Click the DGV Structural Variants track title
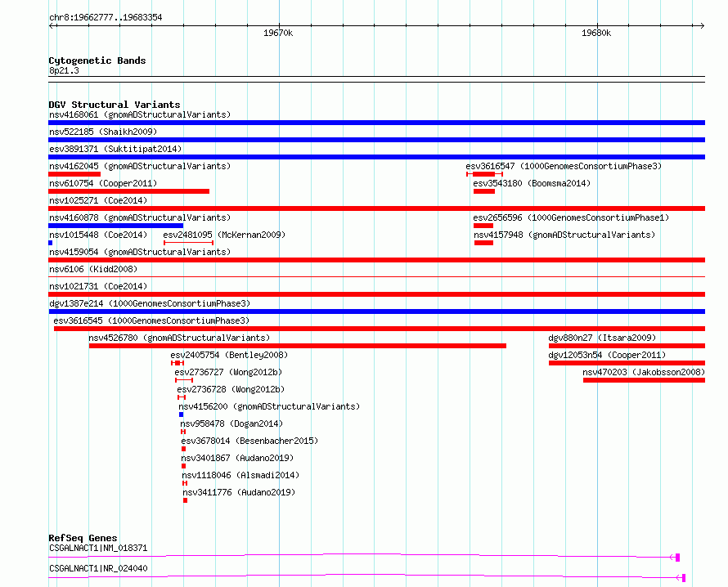This screenshot has width=728, height=587. 115,105
